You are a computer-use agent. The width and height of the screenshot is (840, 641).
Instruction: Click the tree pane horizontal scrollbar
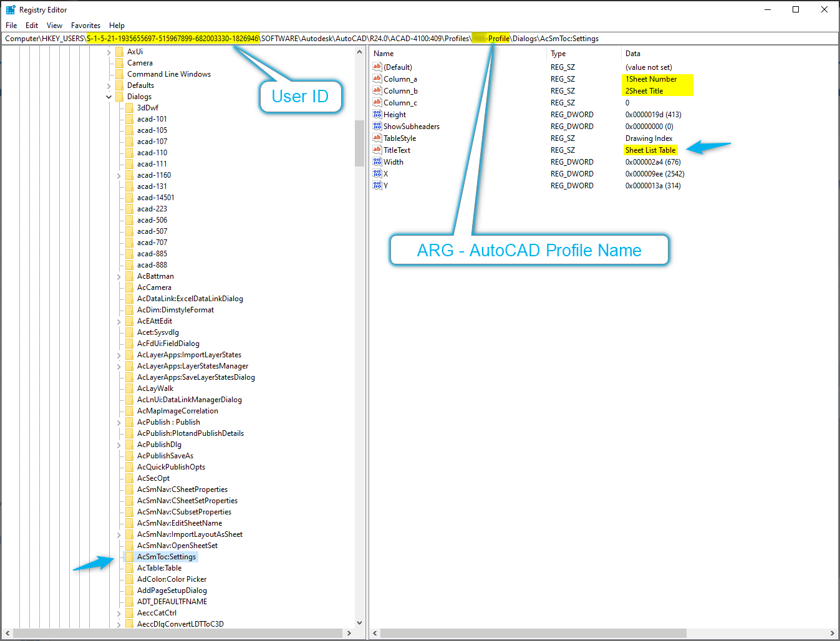(178, 633)
